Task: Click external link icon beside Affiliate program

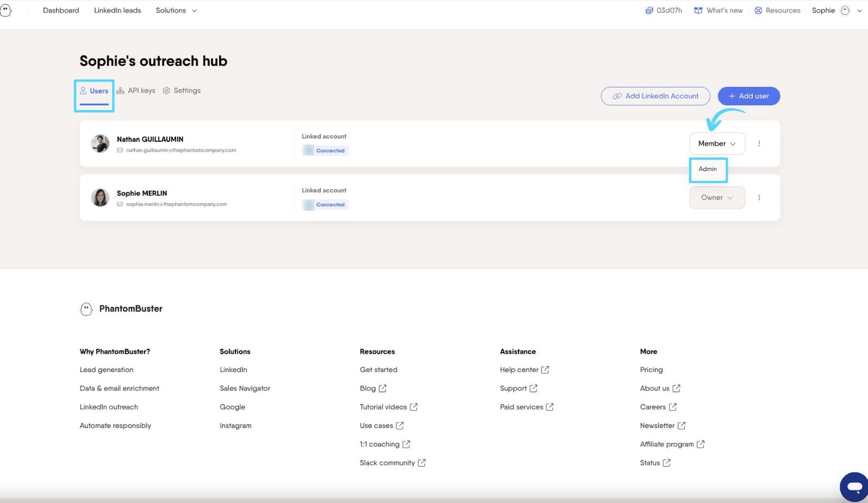Action: (701, 444)
